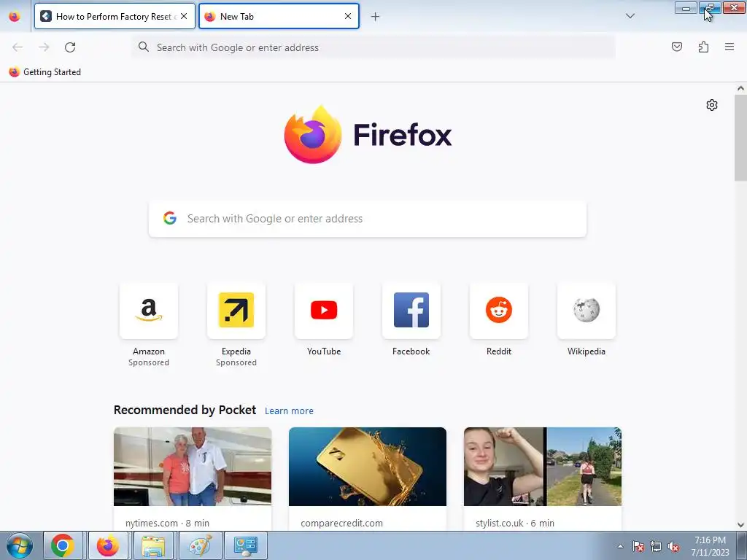The image size is (747, 560).
Task: Click the scrollbar down arrow
Action: (x=740, y=525)
